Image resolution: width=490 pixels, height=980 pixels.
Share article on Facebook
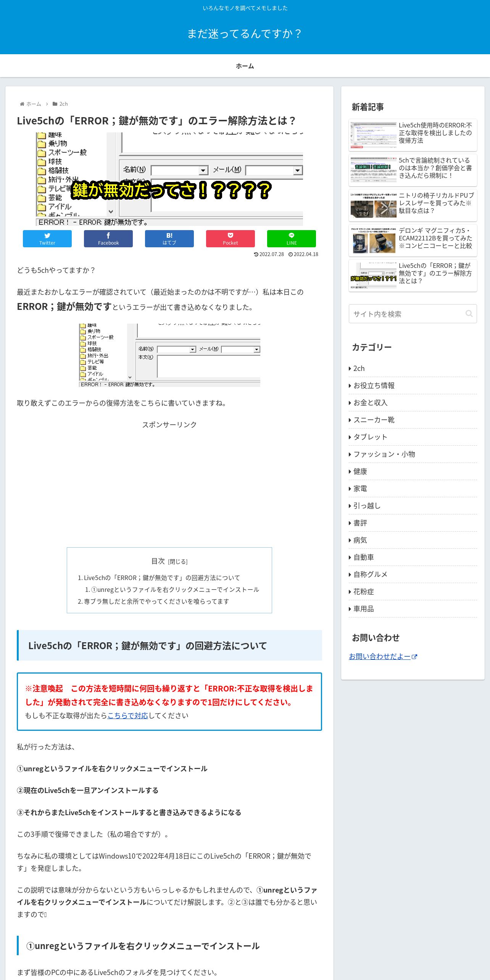point(108,239)
